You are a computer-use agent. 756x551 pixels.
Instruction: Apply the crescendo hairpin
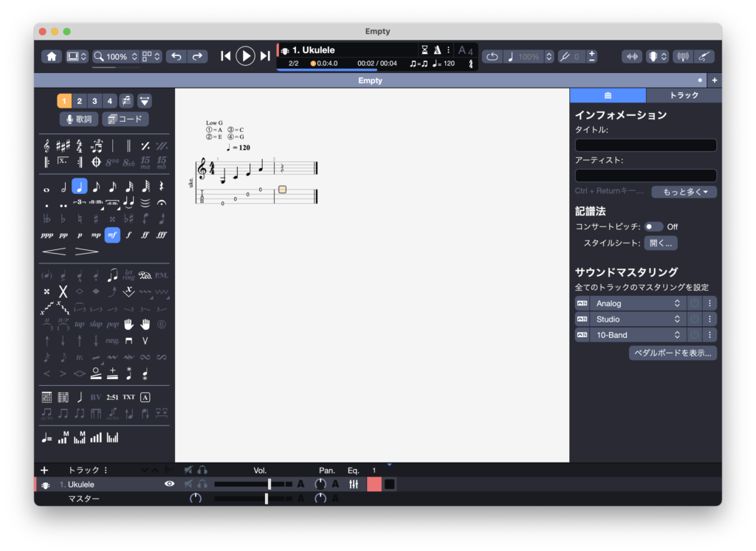click(x=53, y=252)
